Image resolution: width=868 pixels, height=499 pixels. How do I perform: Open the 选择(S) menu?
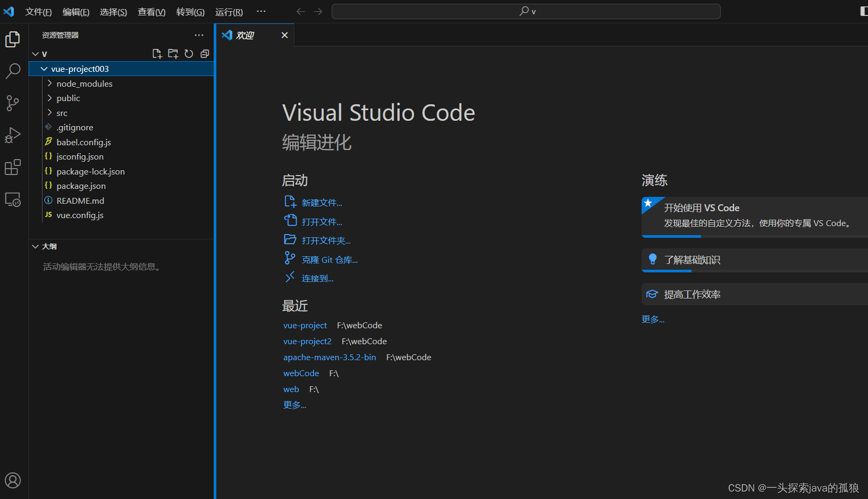click(x=113, y=12)
